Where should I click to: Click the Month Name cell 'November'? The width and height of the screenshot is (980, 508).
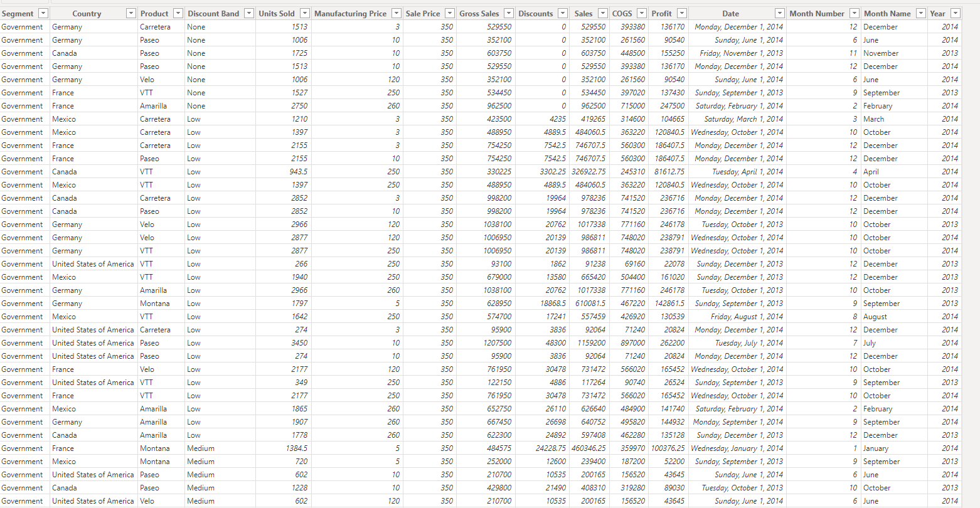881,53
